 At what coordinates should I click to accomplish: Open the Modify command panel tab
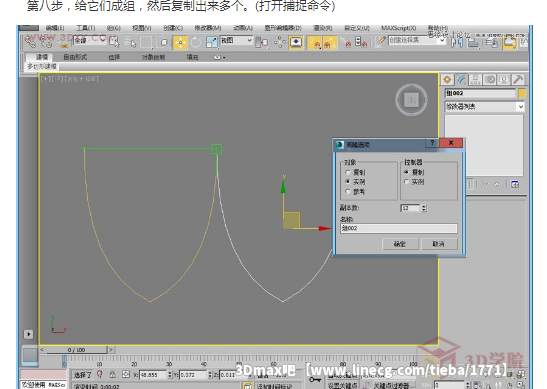click(x=461, y=80)
